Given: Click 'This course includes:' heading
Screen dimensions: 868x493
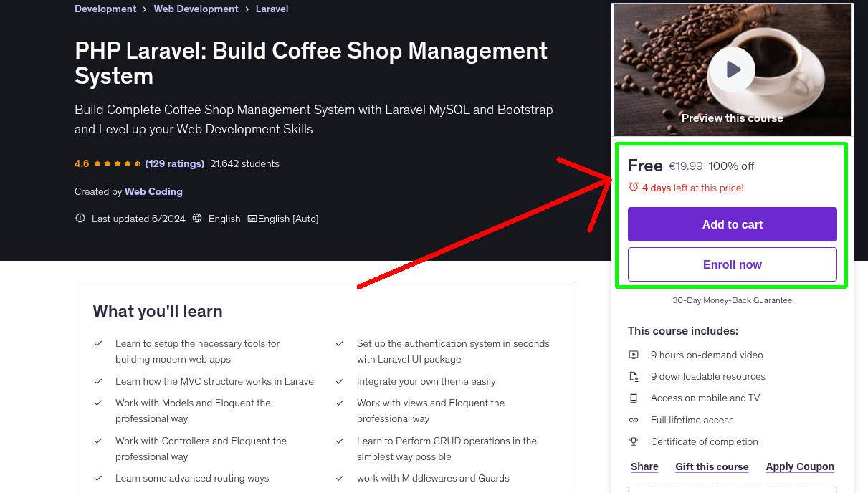Looking at the screenshot, I should [683, 331].
